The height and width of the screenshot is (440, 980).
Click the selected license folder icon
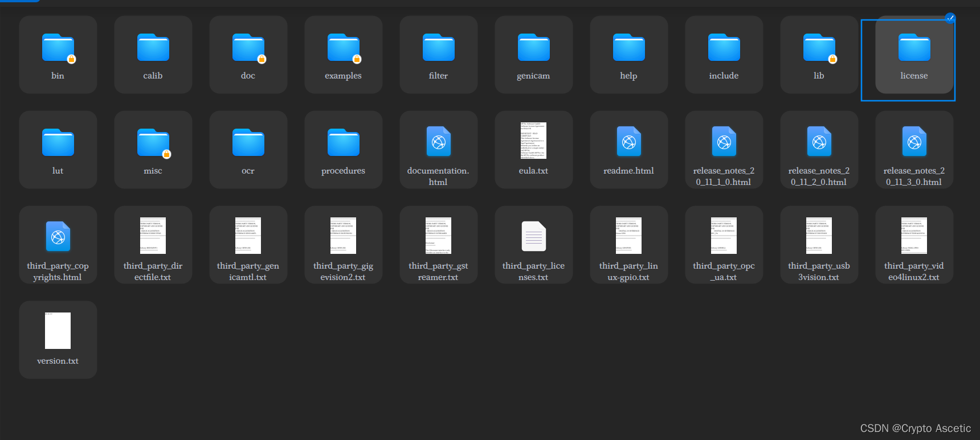pyautogui.click(x=914, y=48)
